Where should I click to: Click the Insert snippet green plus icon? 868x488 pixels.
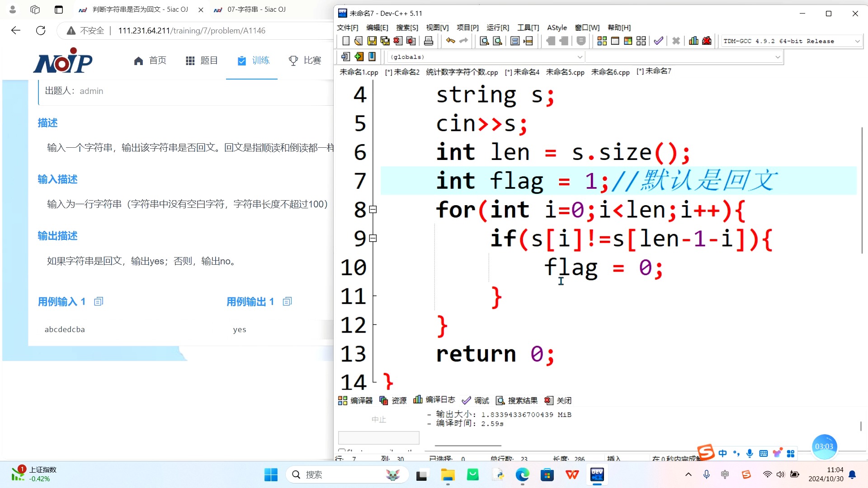tap(359, 56)
